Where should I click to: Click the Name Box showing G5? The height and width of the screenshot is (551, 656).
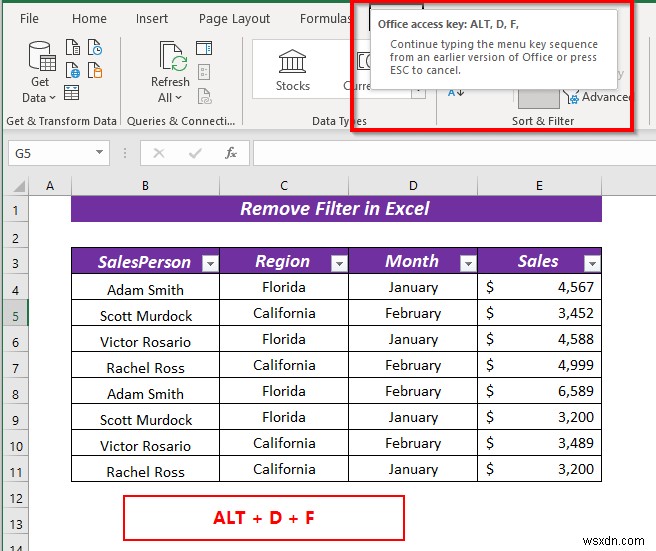click(x=50, y=154)
